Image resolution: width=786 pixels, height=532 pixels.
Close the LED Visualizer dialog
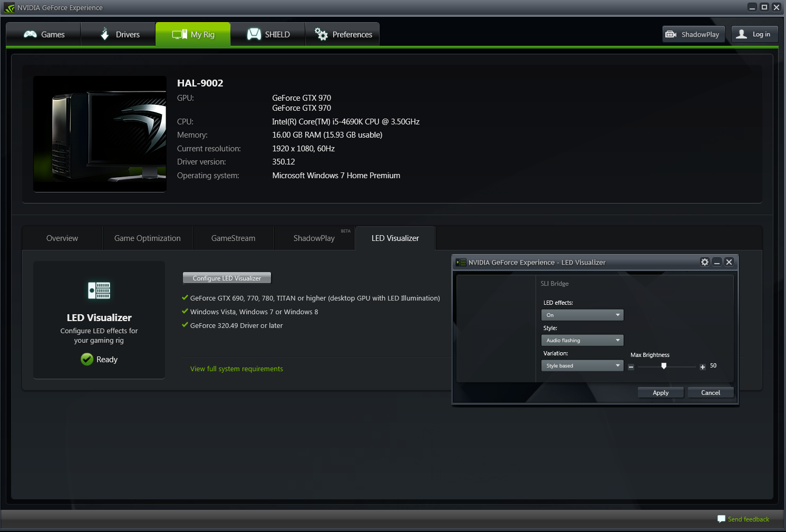[729, 262]
